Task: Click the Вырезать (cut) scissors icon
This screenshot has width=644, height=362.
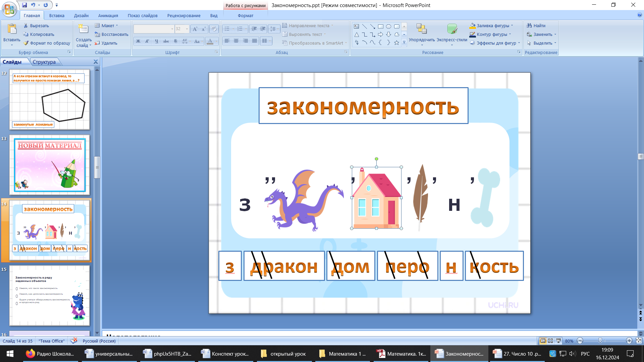Action: click(26, 25)
